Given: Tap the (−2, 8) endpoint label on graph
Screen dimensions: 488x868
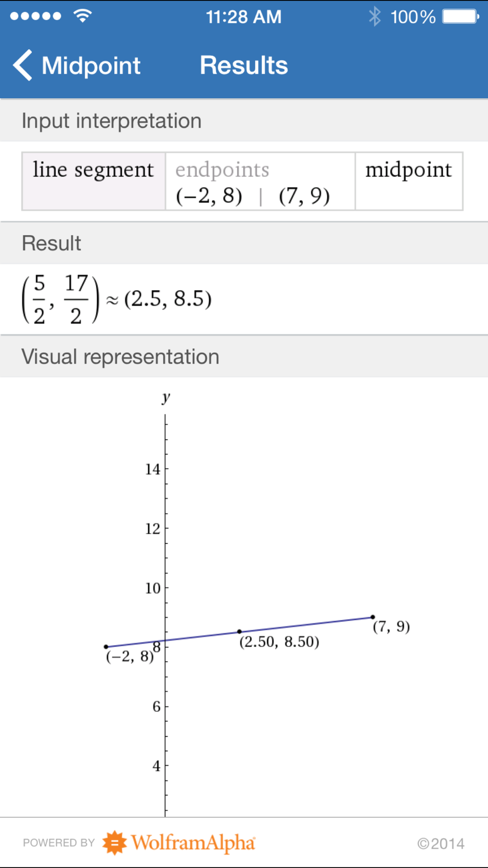Looking at the screenshot, I should coord(129,656).
